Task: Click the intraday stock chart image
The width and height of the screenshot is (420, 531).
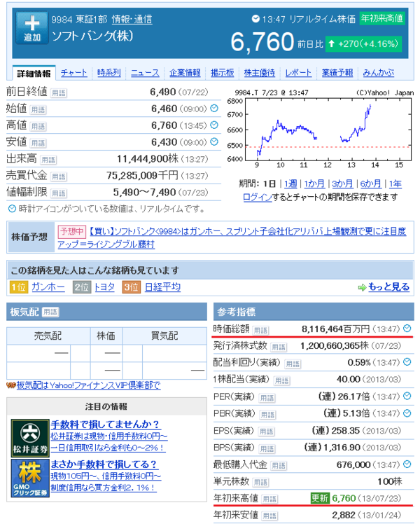Action: click(320, 129)
